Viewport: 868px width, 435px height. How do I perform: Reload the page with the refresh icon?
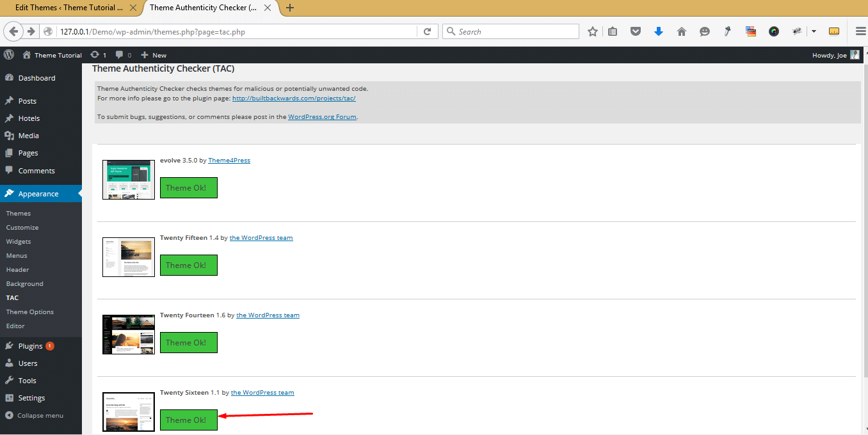428,31
